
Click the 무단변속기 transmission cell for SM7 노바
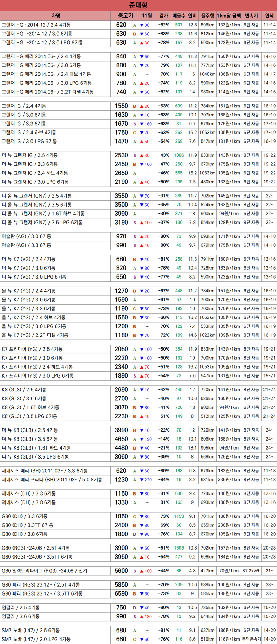coord(251,639)
